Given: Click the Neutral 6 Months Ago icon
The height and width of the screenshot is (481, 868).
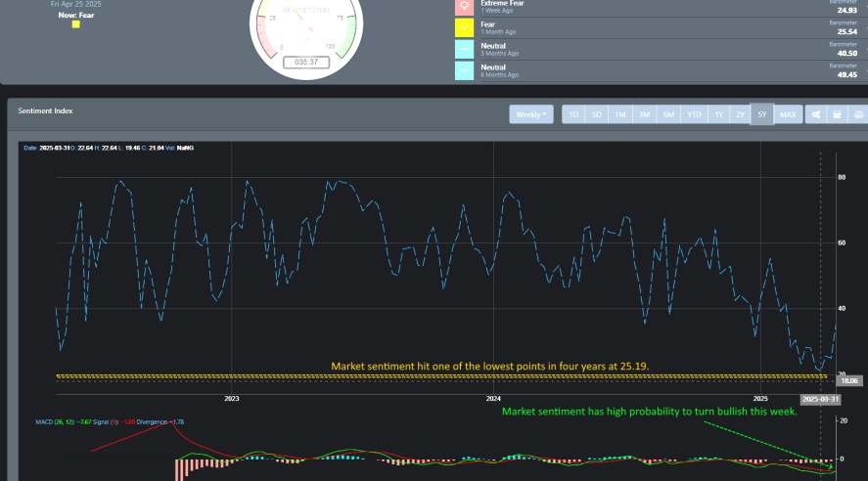Looking at the screenshot, I should click(x=465, y=70).
